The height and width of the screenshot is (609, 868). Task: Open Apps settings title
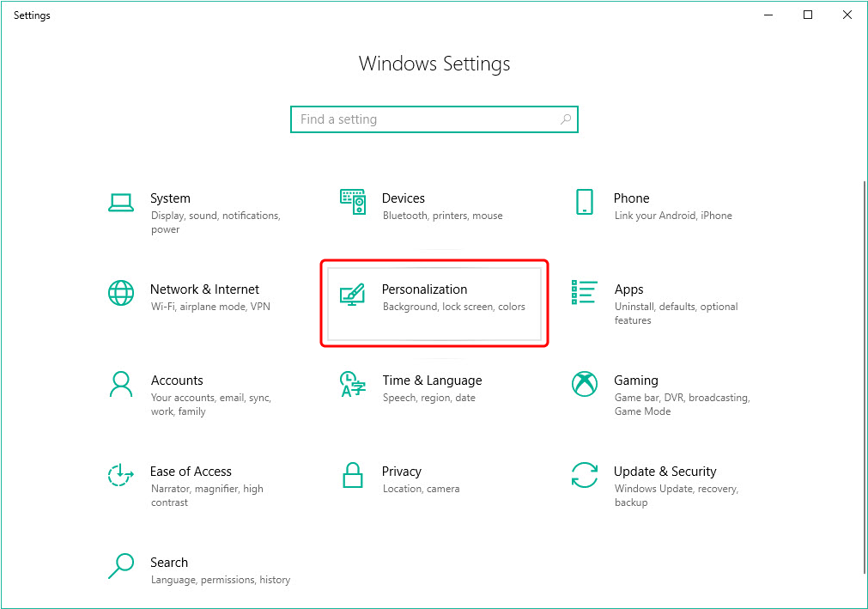pyautogui.click(x=628, y=289)
